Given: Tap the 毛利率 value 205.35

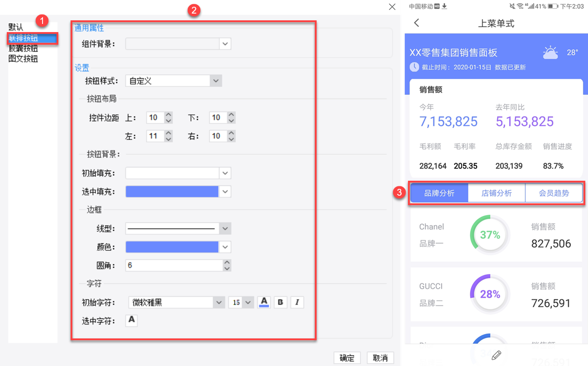Looking at the screenshot, I should [465, 166].
